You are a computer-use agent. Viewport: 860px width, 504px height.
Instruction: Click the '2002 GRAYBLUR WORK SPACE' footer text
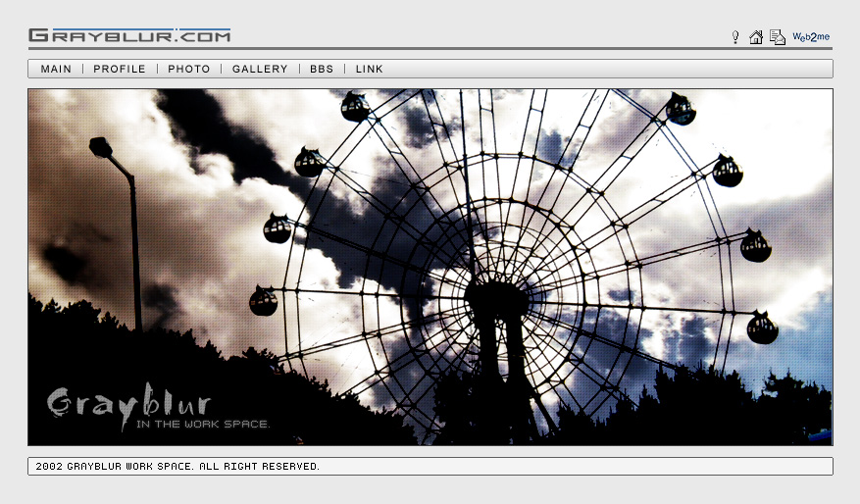pos(177,467)
